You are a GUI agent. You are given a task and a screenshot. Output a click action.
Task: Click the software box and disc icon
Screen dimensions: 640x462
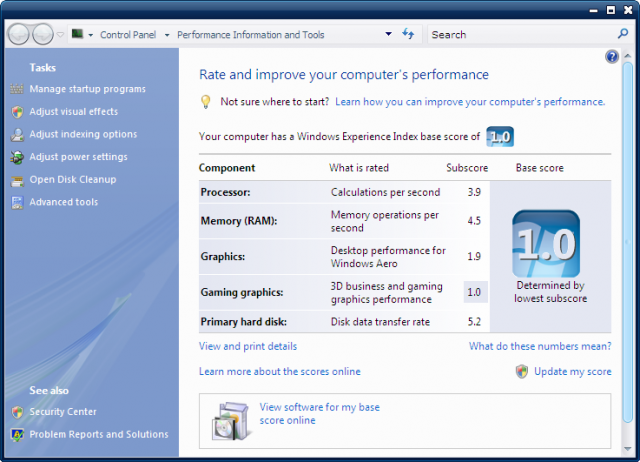tap(231, 421)
